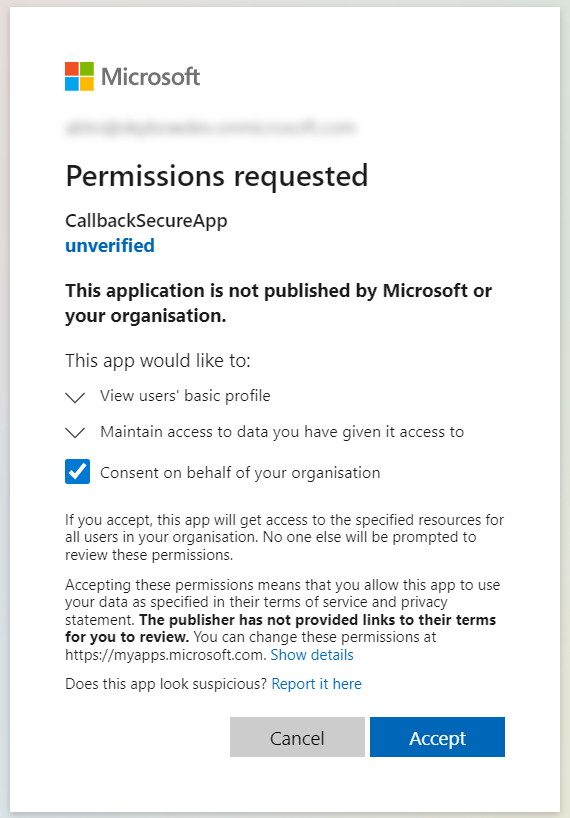
Task: Click the Cancel button
Action: click(297, 737)
